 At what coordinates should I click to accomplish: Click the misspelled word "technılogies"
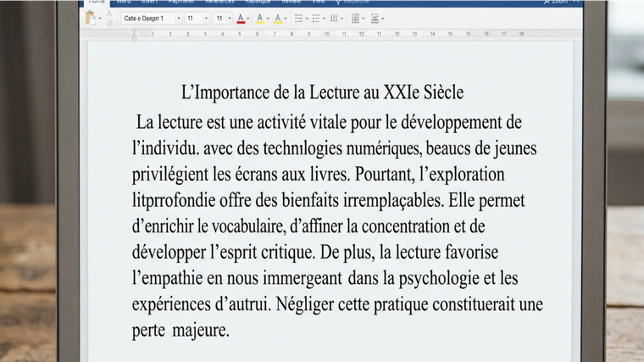click(x=303, y=148)
